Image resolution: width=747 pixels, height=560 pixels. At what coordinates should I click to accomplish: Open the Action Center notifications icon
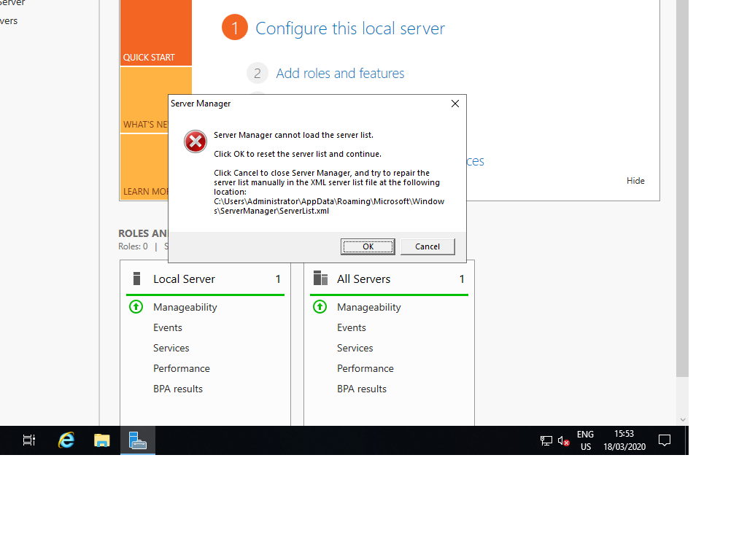click(665, 440)
